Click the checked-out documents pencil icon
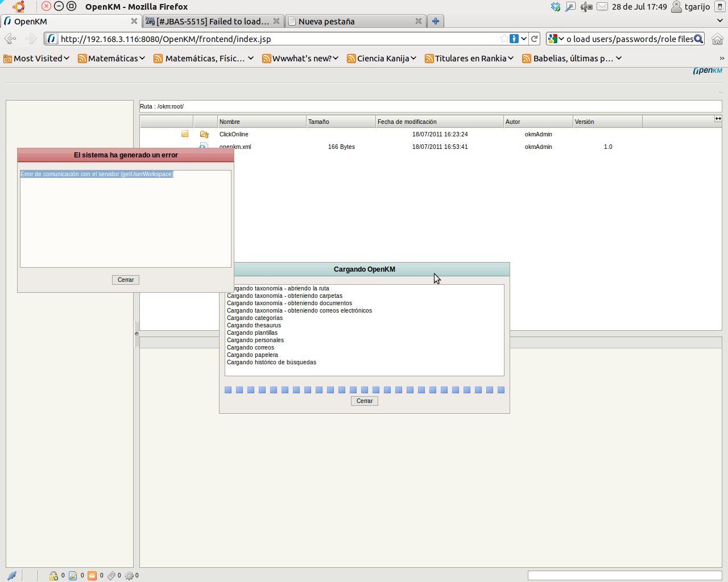 (73, 576)
